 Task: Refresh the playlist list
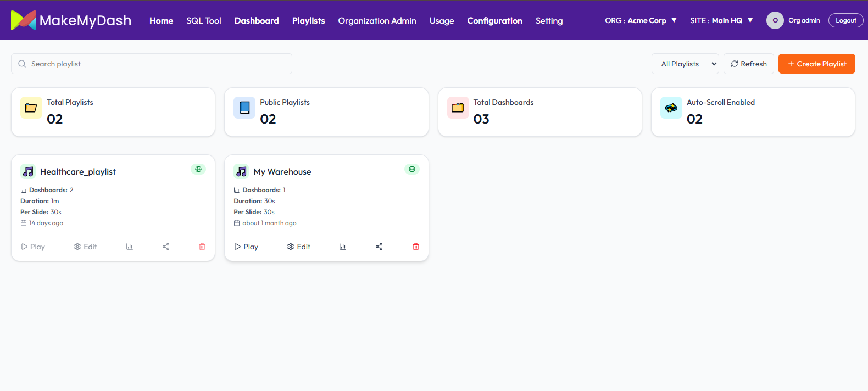click(x=748, y=64)
